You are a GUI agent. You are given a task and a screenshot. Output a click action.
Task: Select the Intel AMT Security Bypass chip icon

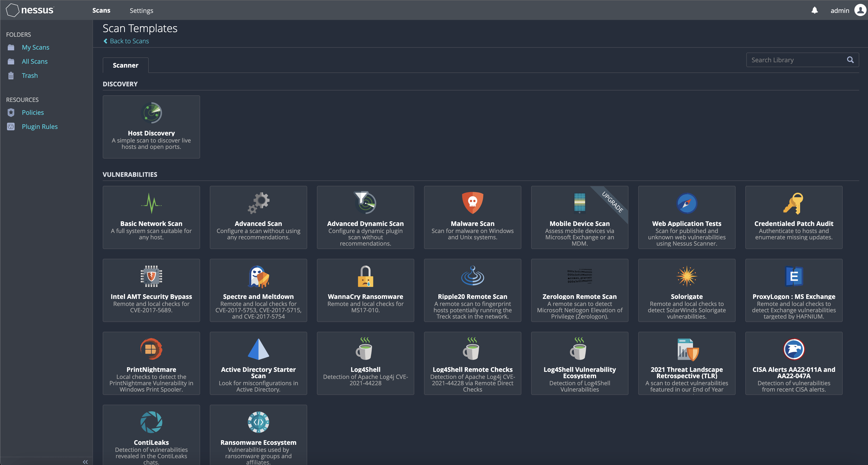pos(151,276)
